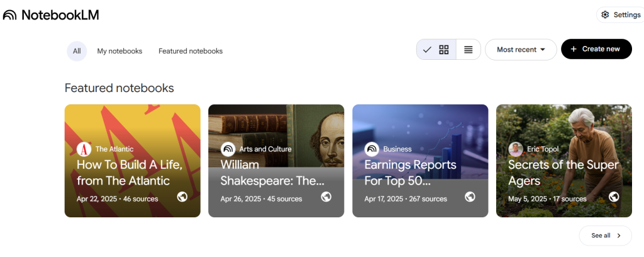Switch to list view layout

(469, 50)
